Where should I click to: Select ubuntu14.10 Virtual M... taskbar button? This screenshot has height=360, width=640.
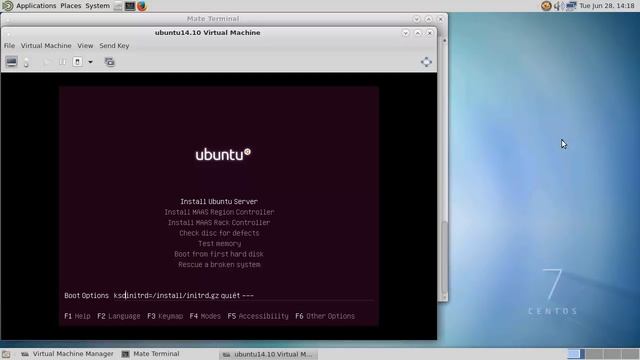point(269,354)
